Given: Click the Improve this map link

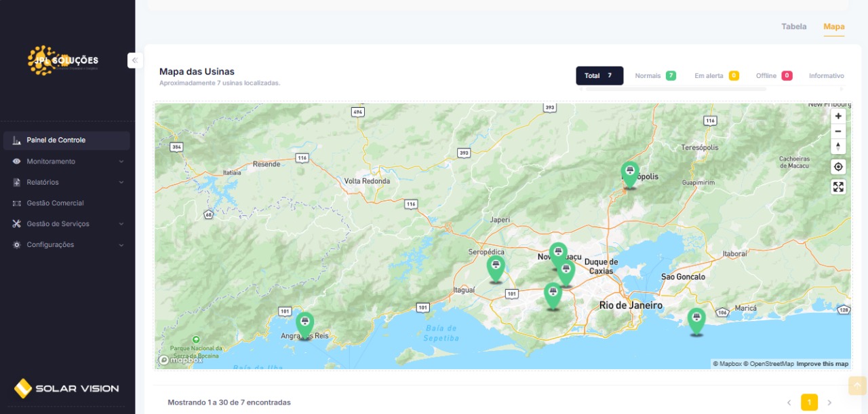Looking at the screenshot, I should 822,364.
